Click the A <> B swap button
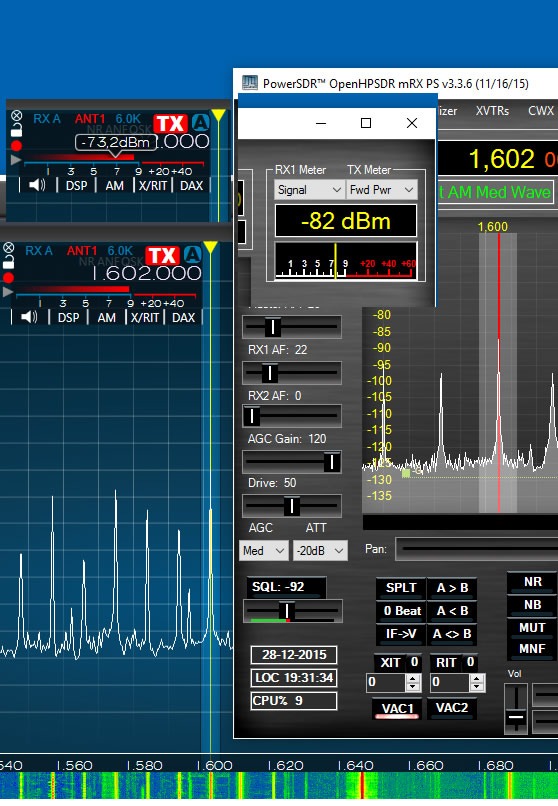558x806 pixels. click(452, 634)
